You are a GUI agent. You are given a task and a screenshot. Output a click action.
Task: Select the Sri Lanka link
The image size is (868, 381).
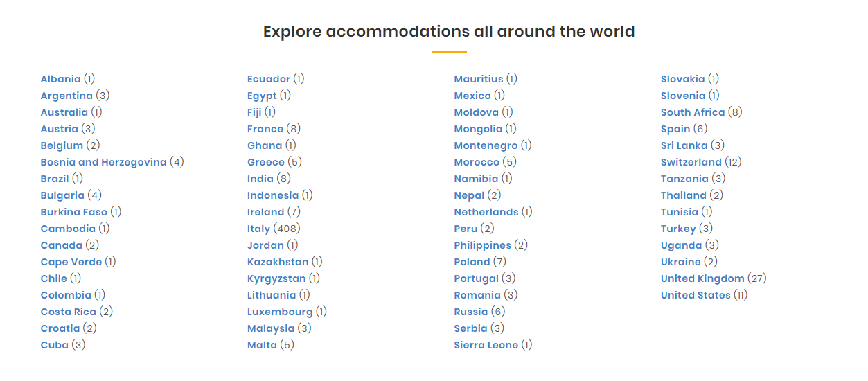tap(684, 145)
